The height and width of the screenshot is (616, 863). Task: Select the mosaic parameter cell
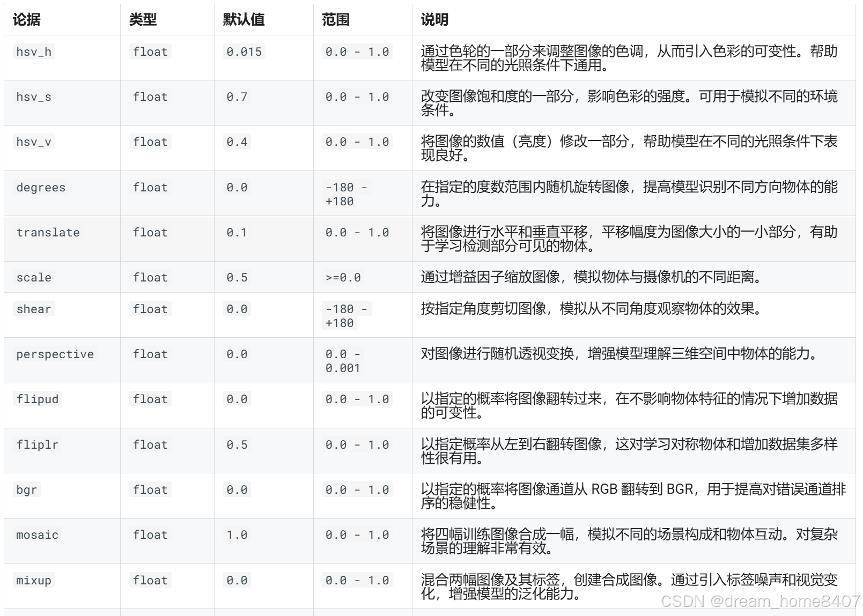click(62, 541)
